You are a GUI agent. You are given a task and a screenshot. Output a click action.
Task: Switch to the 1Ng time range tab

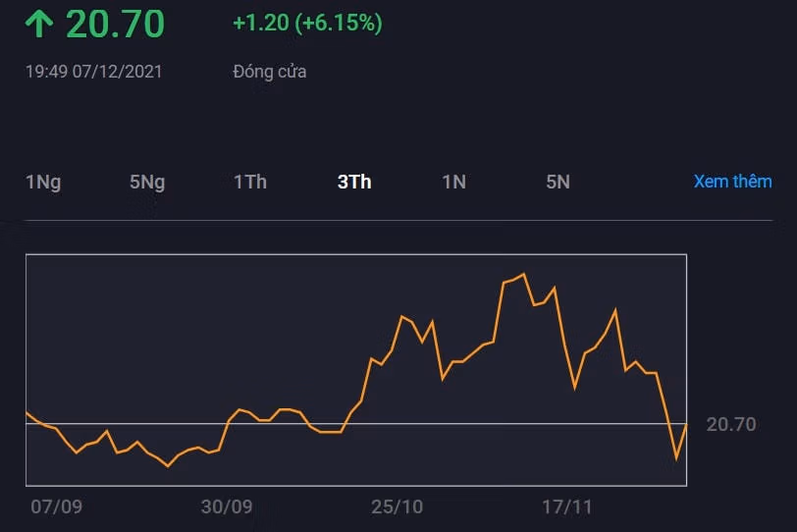pos(43,182)
